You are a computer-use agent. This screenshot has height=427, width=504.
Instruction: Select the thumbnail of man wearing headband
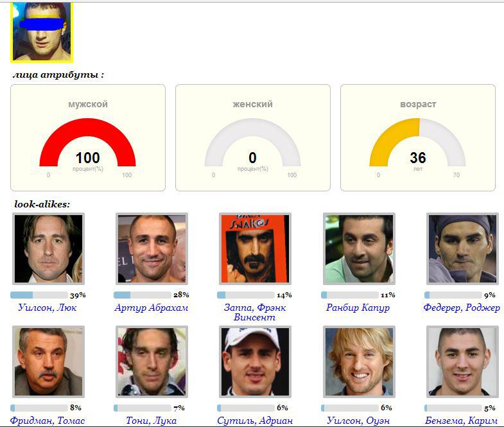click(462, 248)
